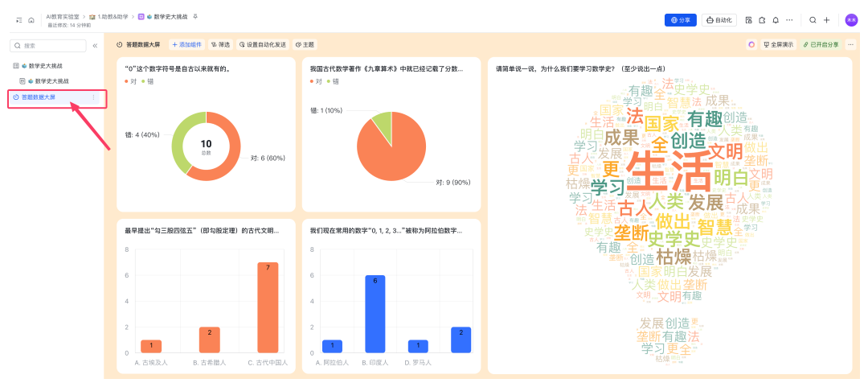
Task: Collapse the sidebar with the double chevron
Action: coord(95,46)
